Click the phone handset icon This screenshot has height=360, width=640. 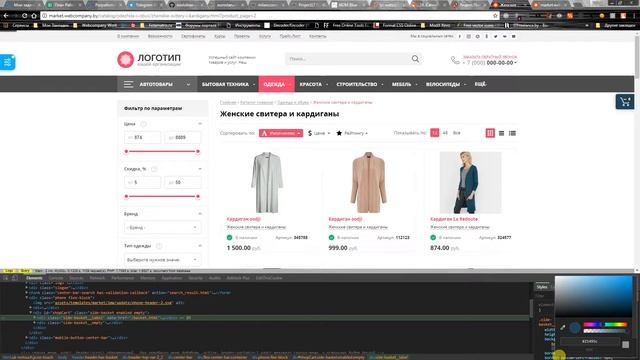[455, 60]
